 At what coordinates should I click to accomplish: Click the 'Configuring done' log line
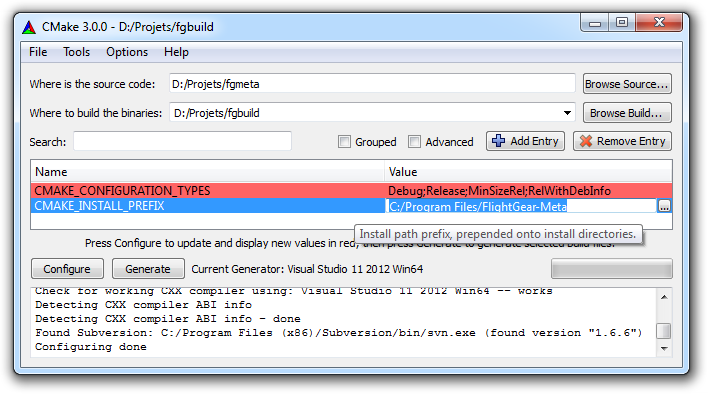(x=91, y=347)
